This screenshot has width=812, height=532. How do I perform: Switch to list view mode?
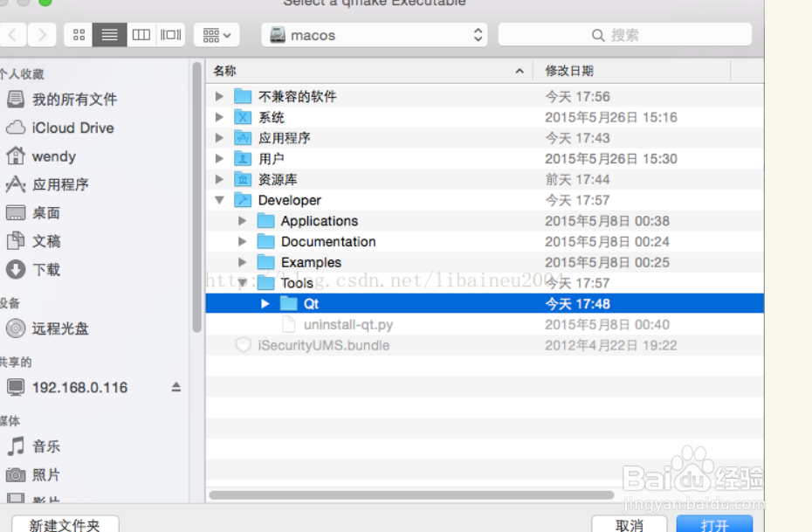pos(108,34)
